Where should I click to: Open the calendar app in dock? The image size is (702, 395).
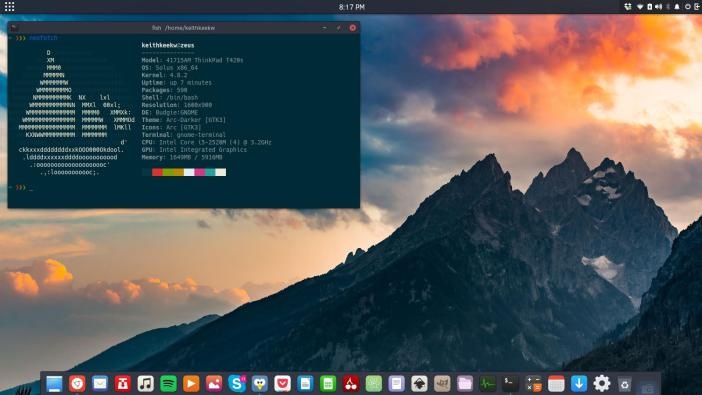coord(556,384)
